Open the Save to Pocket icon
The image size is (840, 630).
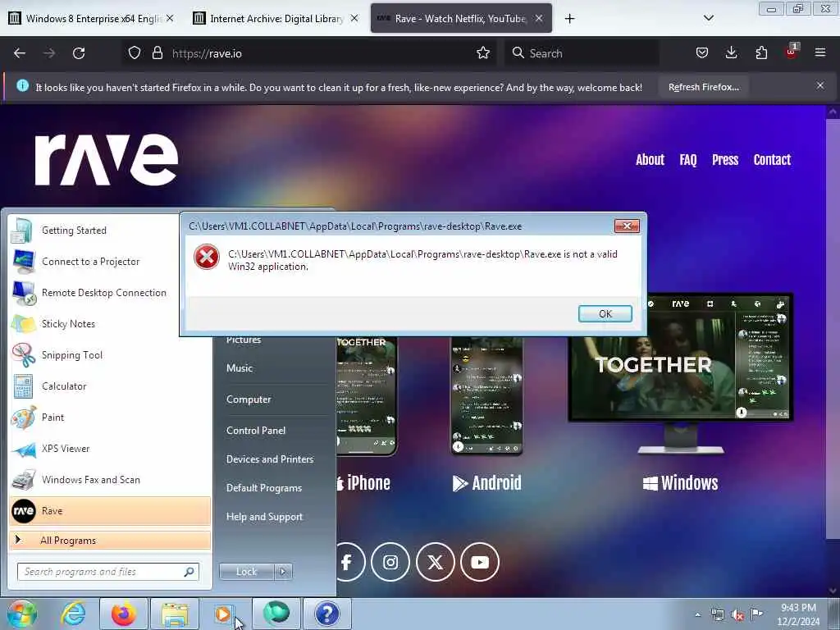702,53
